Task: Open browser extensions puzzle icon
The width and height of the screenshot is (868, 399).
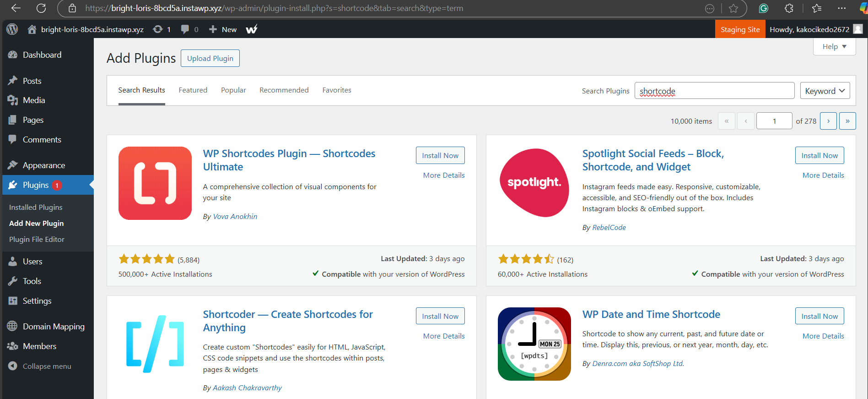Action: [789, 8]
